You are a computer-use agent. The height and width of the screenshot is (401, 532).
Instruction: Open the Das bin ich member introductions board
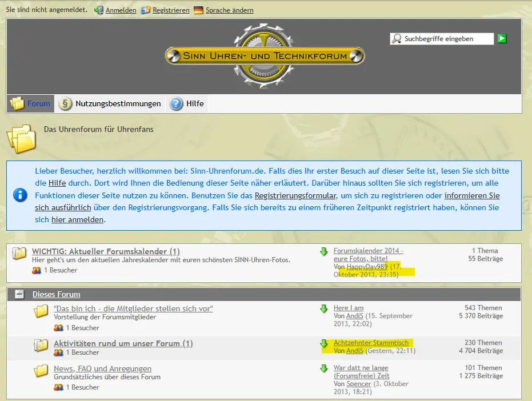point(133,308)
